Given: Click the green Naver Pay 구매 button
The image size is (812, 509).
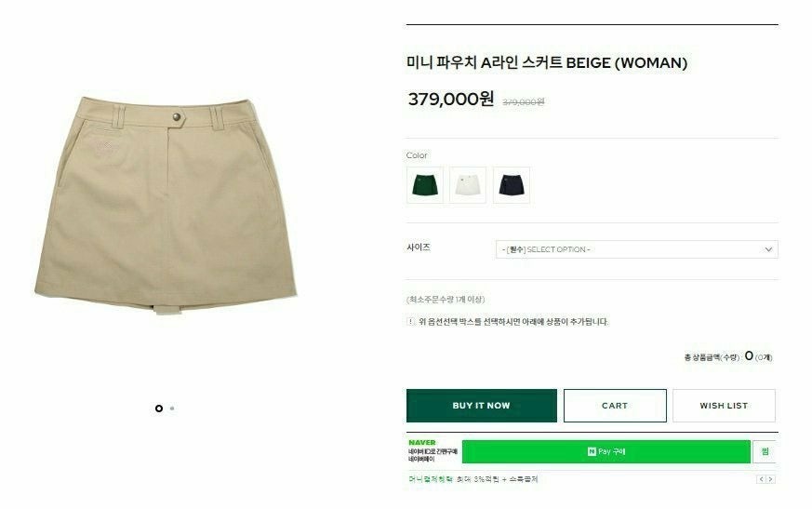Looking at the screenshot, I should [606, 451].
